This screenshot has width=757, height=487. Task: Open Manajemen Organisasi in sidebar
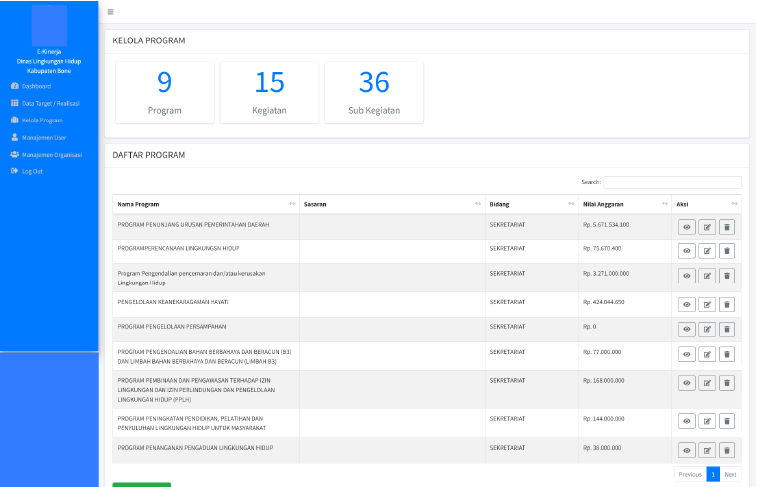pyautogui.click(x=46, y=155)
